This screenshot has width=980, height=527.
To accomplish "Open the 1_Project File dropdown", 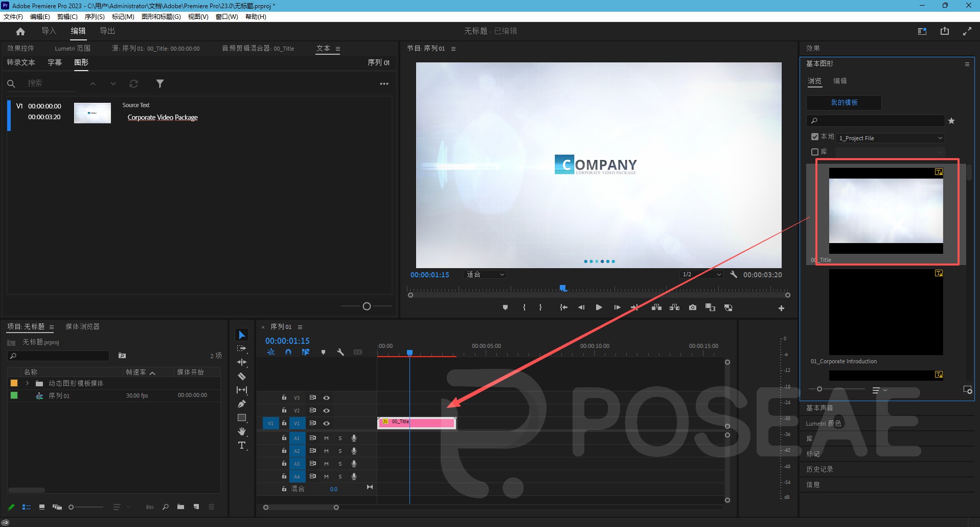I will 891,138.
